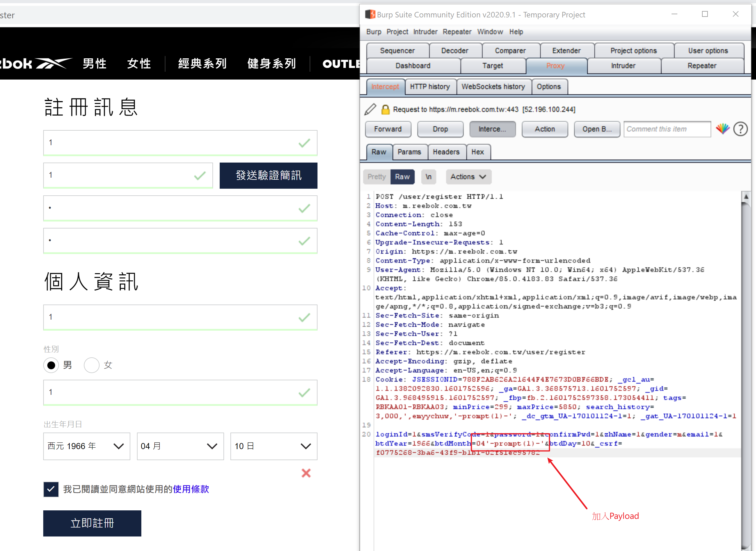
Task: Click 發送驗證簡訊 send SMS button
Action: [x=268, y=175]
